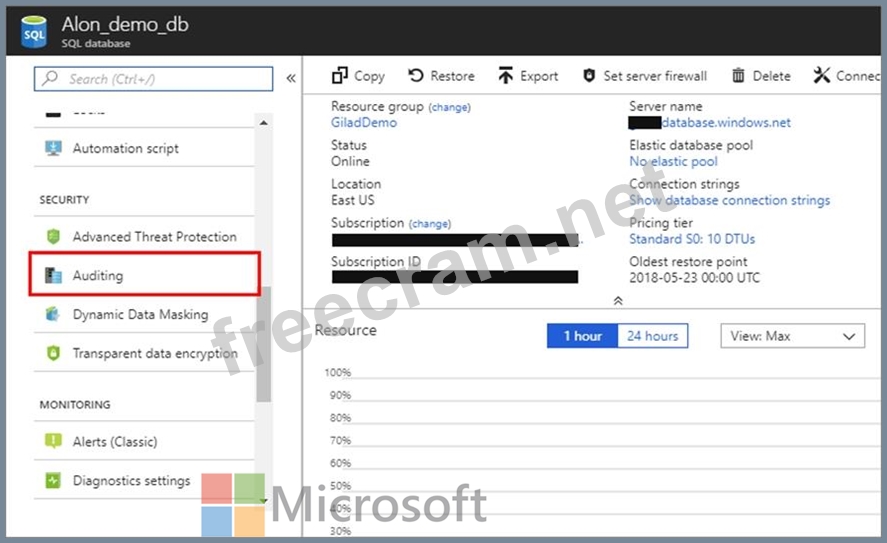This screenshot has height=543, width=887.
Task: Click the Resource chart heading
Action: 346,330
